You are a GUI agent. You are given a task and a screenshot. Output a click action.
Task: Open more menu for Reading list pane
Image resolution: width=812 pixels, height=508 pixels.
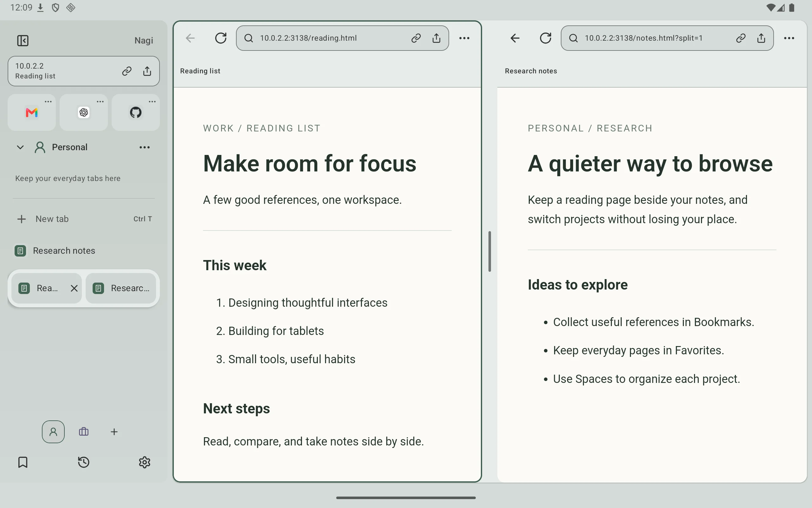464,38
